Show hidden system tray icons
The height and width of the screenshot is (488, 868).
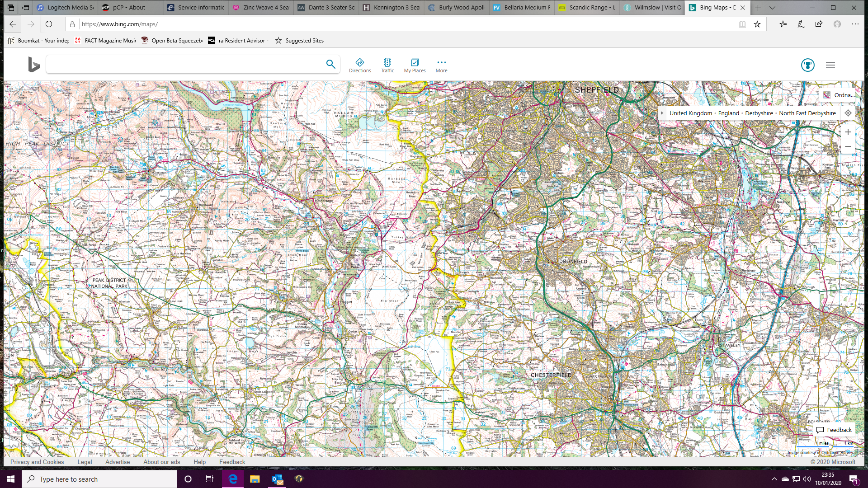coord(774,479)
